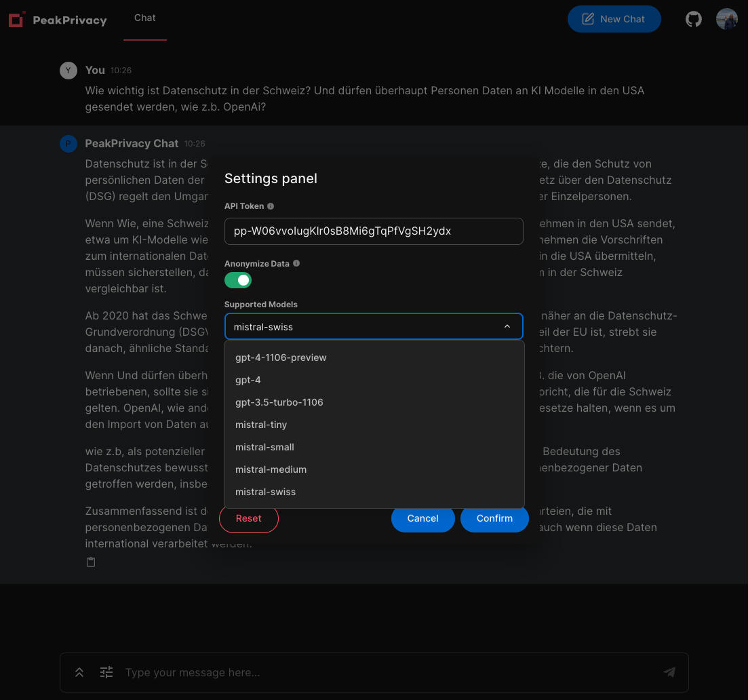Click the 'Anonymize Data' label text
The width and height of the screenshot is (748, 700).
pyautogui.click(x=256, y=264)
